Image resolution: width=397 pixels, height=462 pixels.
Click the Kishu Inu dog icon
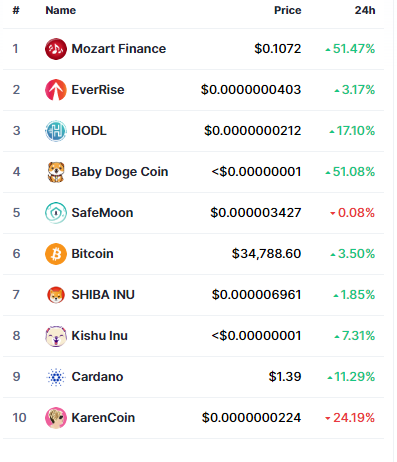coord(56,336)
